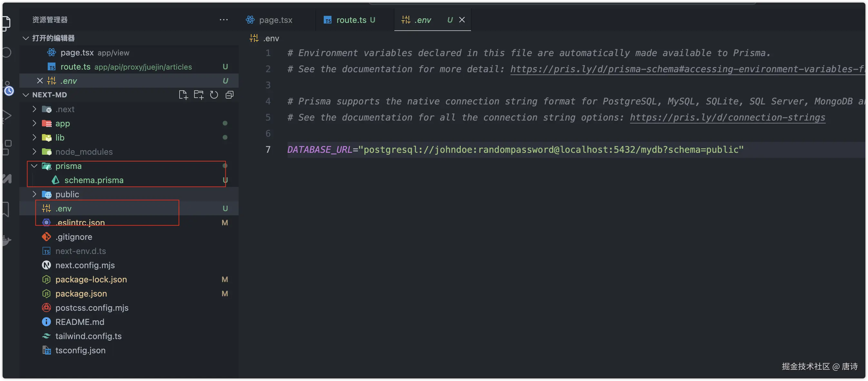The width and height of the screenshot is (868, 381).
Task: Open the .gitignore file
Action: (129, 237)
